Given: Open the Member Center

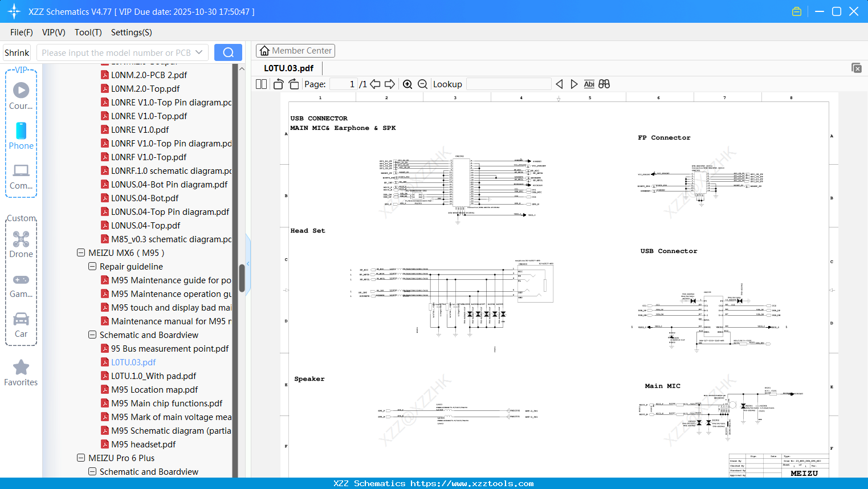Looking at the screenshot, I should pyautogui.click(x=295, y=51).
